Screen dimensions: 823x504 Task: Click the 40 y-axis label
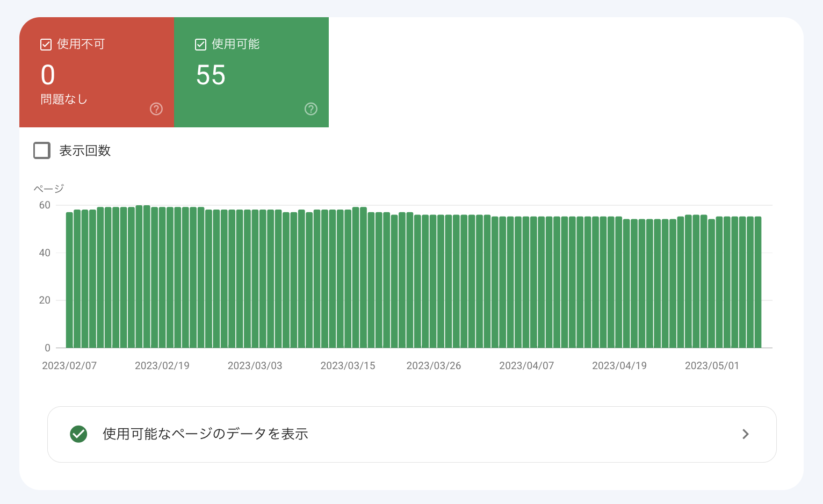(x=45, y=253)
